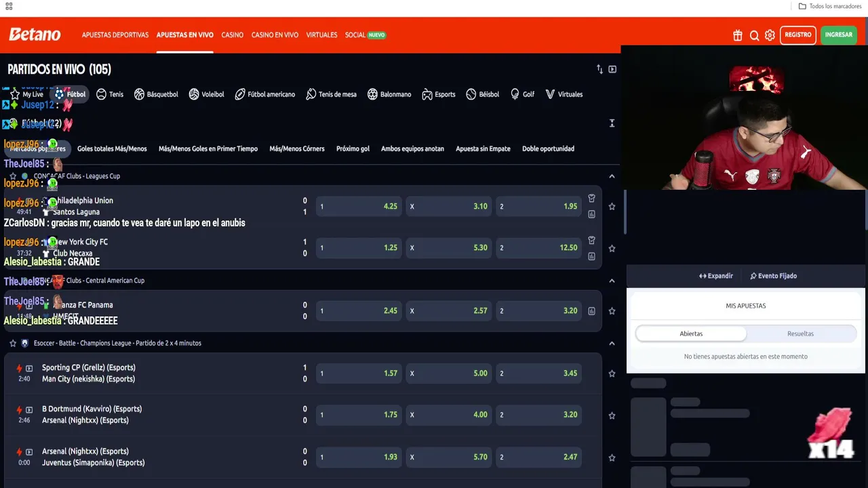Open live stream icon for B Dortmund match
The width and height of the screenshot is (868, 488).
(x=29, y=409)
